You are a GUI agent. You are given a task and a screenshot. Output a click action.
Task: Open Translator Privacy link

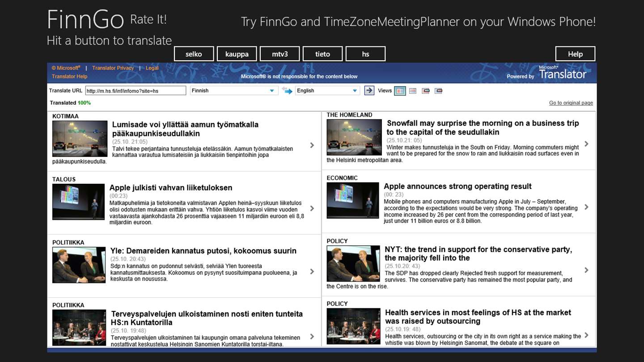[x=113, y=68]
